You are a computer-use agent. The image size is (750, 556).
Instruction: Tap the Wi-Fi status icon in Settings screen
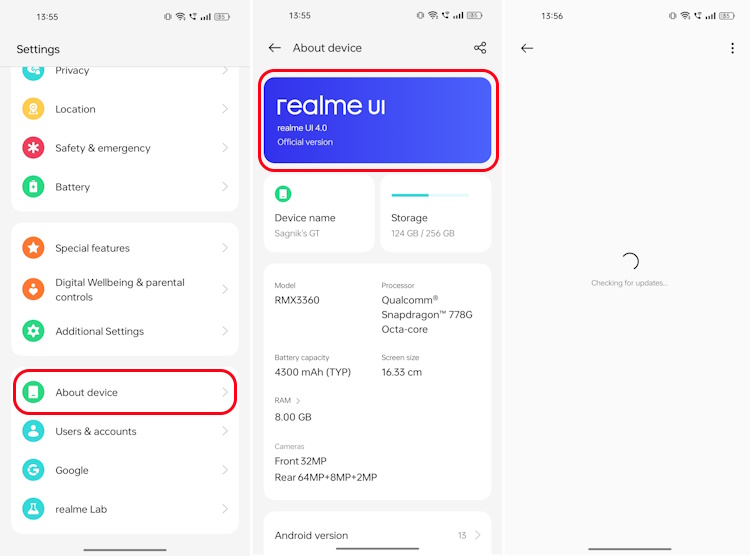(180, 17)
